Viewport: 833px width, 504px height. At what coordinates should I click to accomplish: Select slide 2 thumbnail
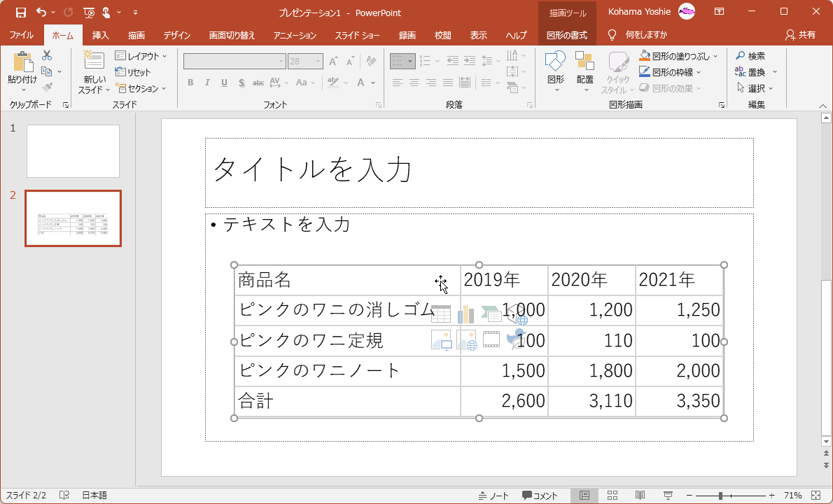coord(73,218)
